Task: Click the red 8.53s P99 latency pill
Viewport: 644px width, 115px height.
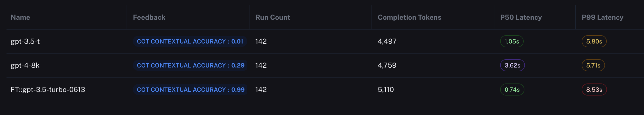Action: click(594, 89)
